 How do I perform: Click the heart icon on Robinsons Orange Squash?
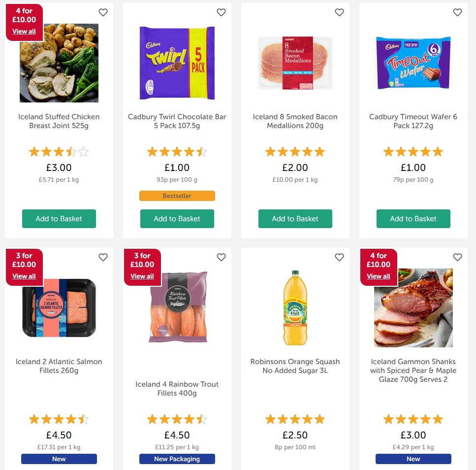(339, 257)
